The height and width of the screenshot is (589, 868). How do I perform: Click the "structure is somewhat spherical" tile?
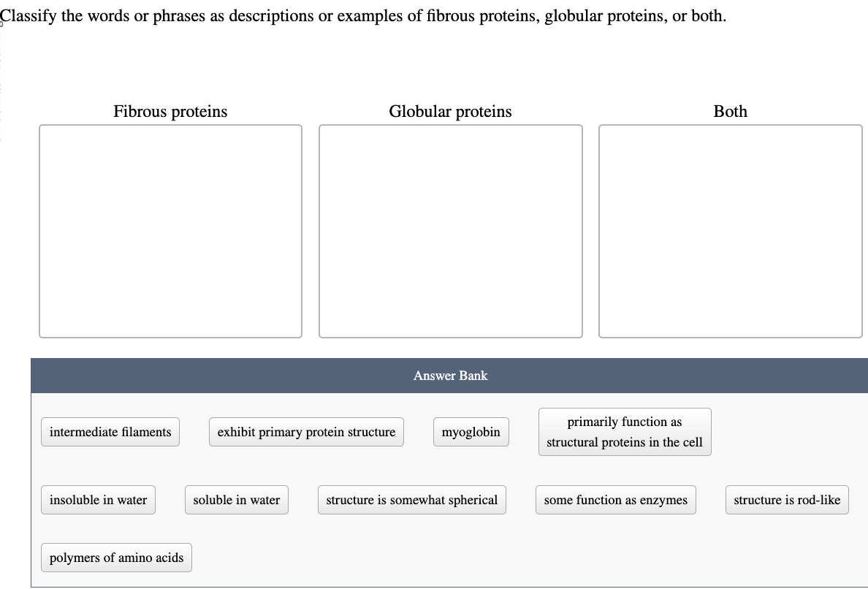click(x=411, y=500)
